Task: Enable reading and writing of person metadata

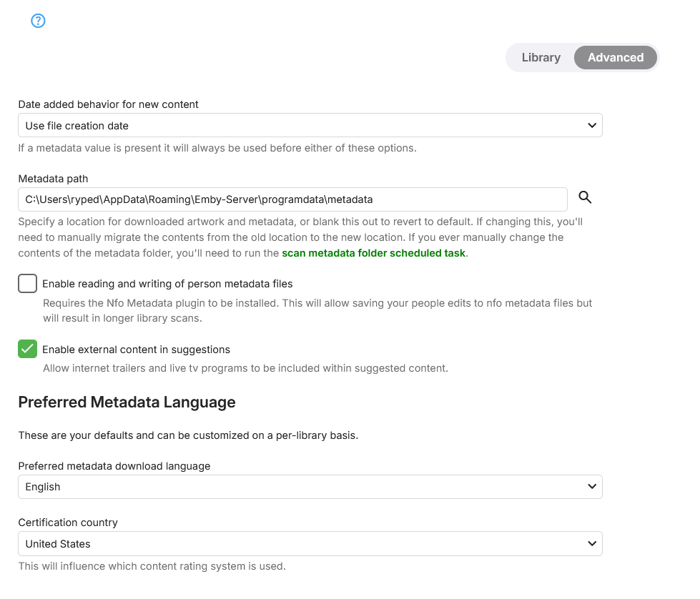Action: (28, 284)
